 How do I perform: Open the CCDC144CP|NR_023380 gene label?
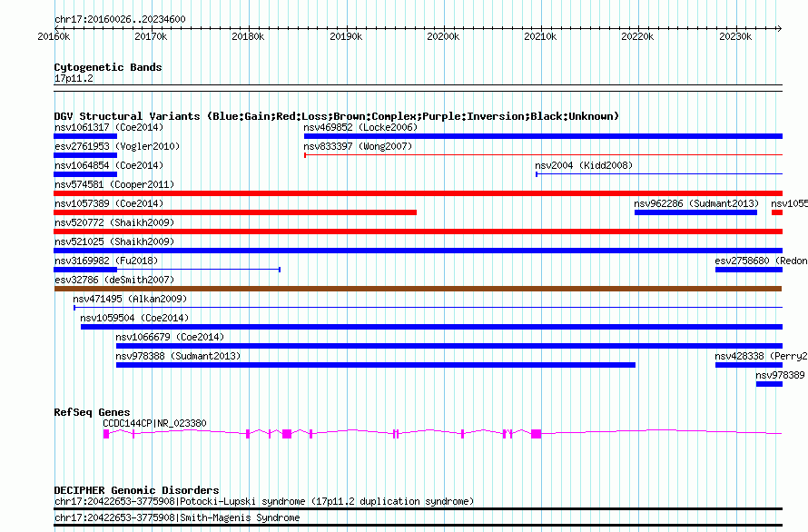tap(154, 423)
